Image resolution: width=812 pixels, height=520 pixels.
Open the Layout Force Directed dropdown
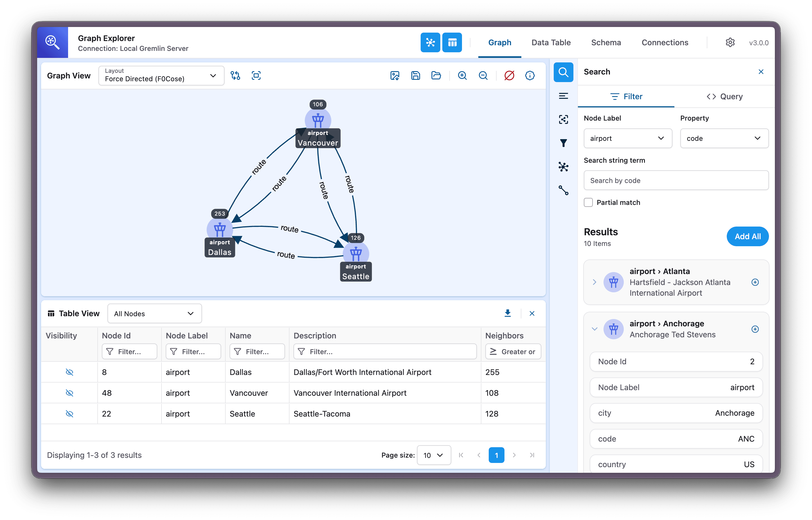click(x=161, y=76)
